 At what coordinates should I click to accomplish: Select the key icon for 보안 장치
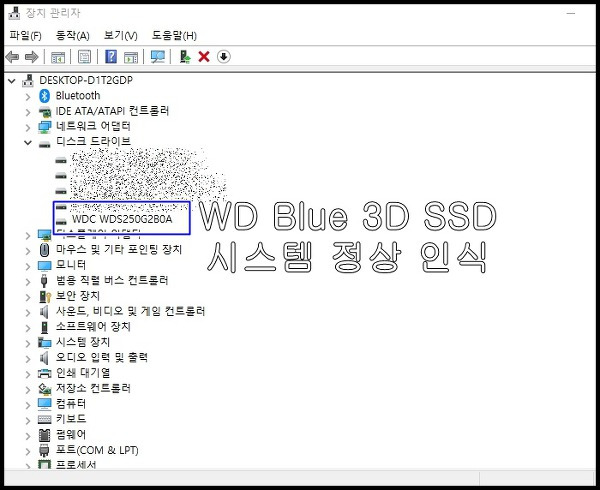click(x=45, y=296)
